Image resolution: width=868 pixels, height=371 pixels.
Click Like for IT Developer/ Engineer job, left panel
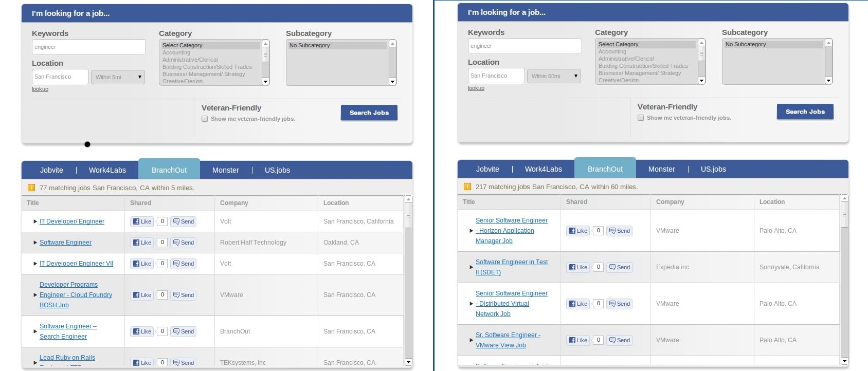142,221
